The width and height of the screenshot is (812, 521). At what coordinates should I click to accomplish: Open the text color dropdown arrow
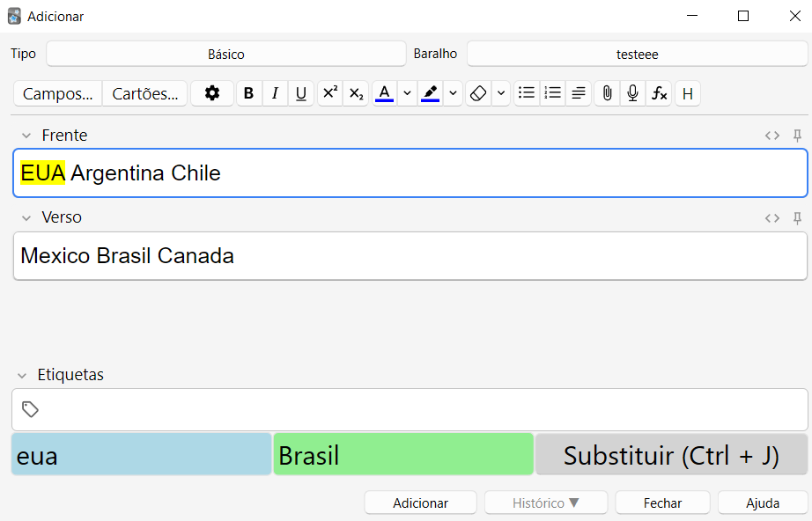pos(407,93)
